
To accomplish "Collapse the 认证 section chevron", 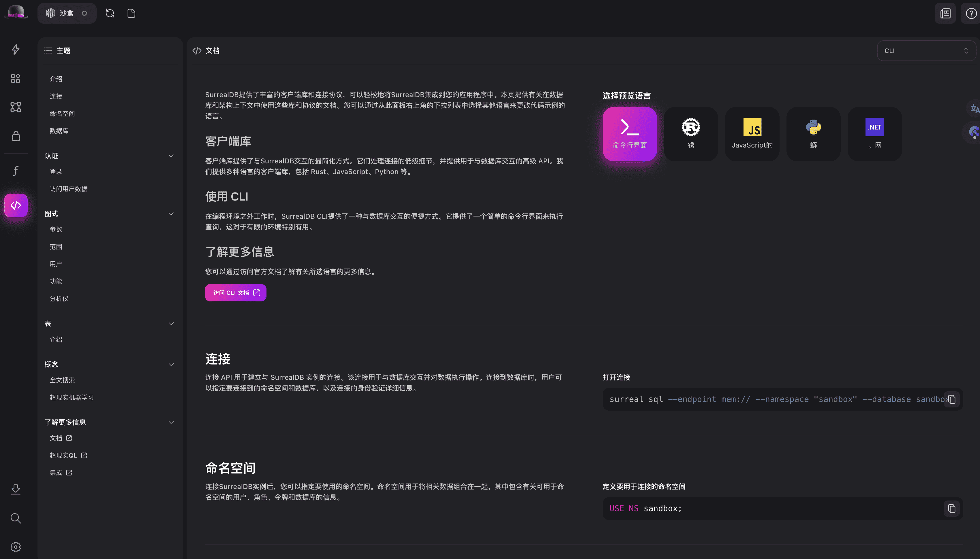I will [x=171, y=156].
